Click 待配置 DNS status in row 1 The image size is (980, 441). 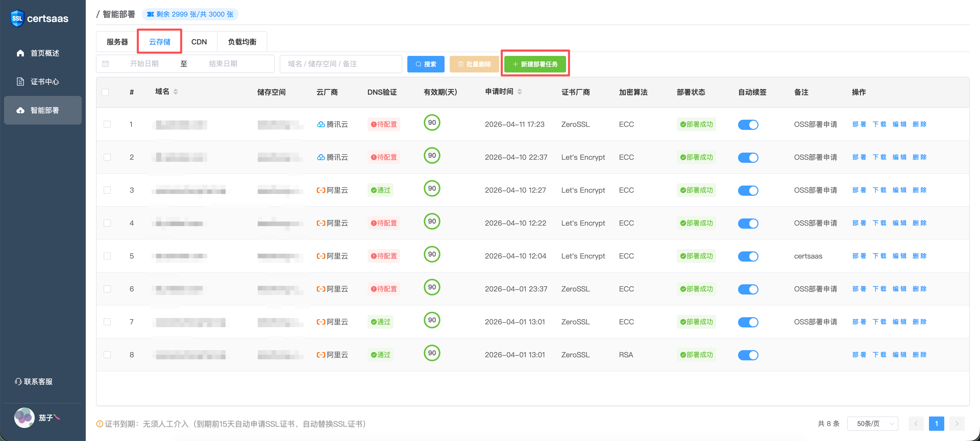384,125
